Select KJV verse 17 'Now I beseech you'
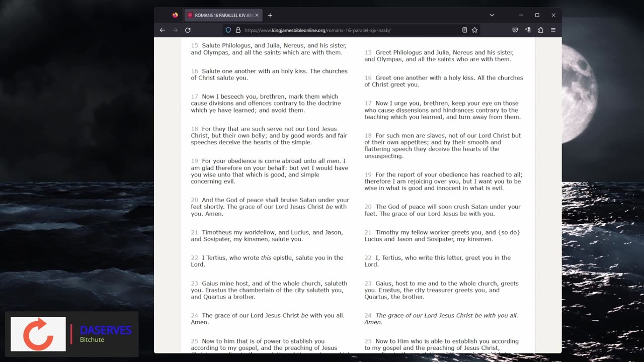Screen dimensions: 644x362 tap(266, 104)
